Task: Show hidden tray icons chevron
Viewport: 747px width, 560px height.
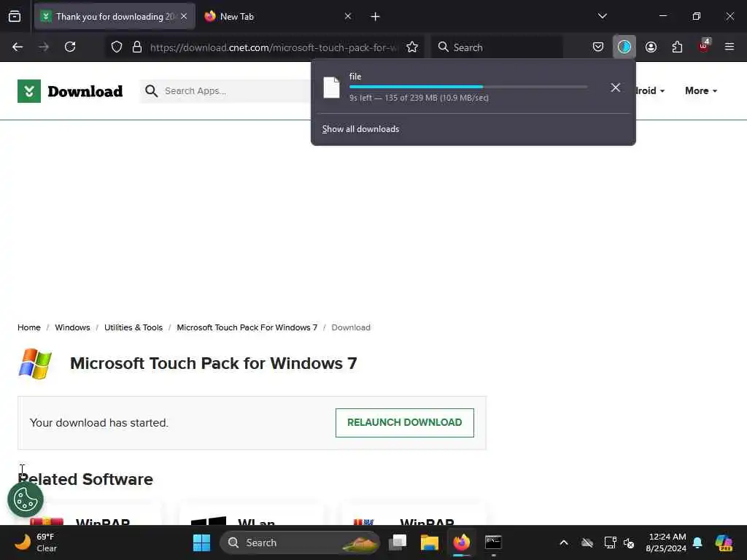Action: click(564, 542)
